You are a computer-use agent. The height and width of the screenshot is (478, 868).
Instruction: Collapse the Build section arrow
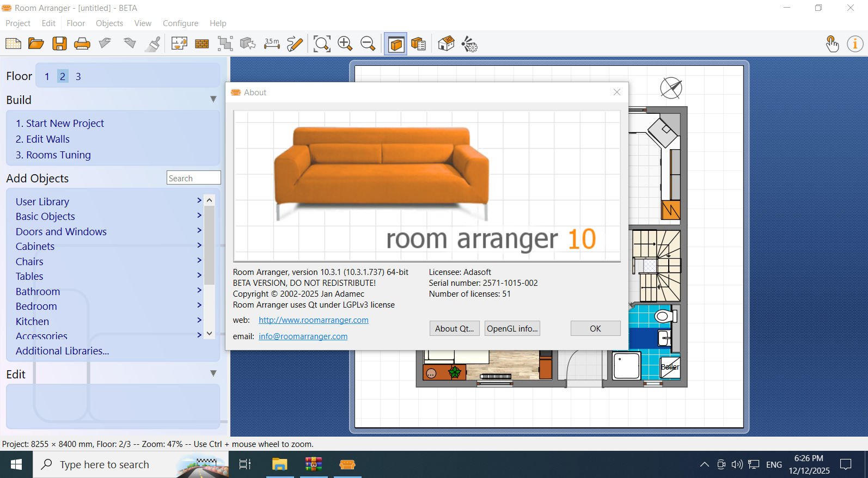[x=213, y=99]
